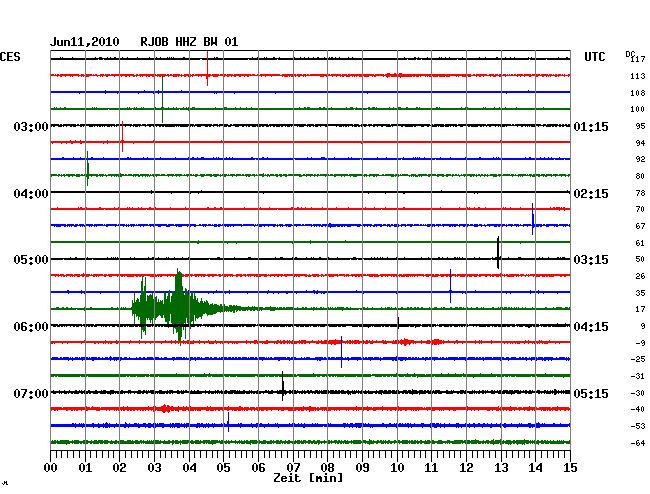
Task: Click minute label "10" on the time axis
Action: (397, 468)
